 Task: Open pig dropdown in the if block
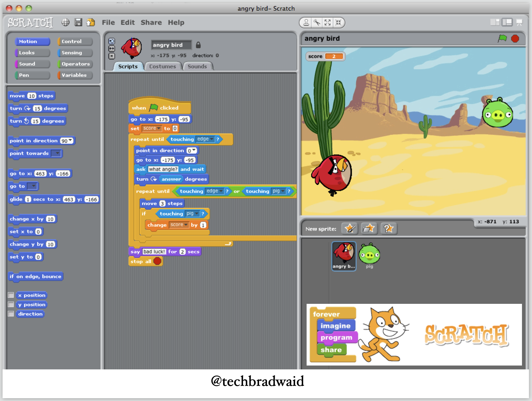click(192, 213)
